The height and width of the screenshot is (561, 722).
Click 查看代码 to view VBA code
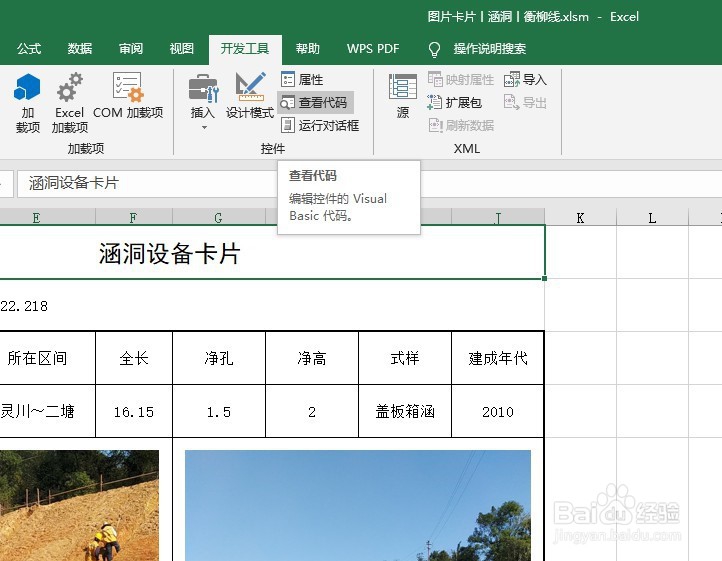click(315, 102)
